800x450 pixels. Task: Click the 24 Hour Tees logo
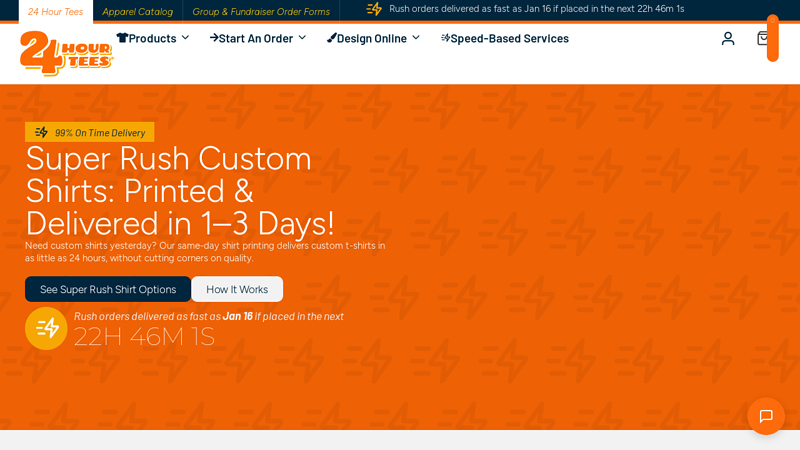pyautogui.click(x=66, y=53)
